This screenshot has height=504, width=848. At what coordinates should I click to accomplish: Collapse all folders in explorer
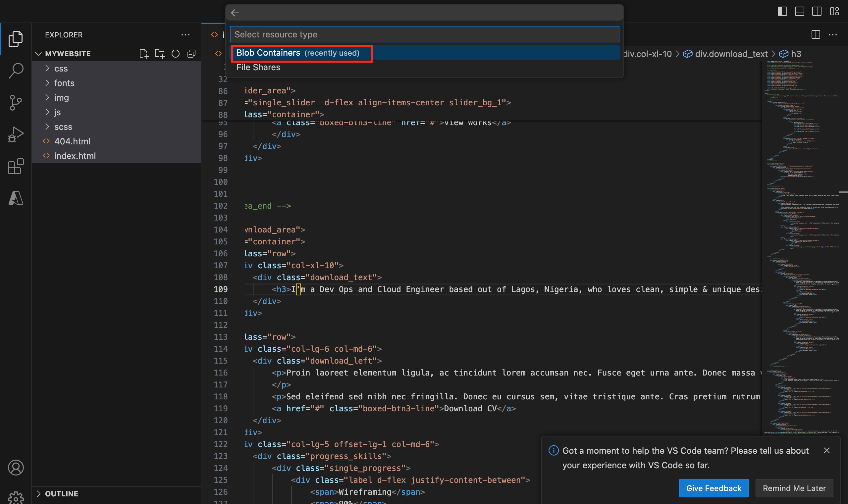(x=191, y=54)
